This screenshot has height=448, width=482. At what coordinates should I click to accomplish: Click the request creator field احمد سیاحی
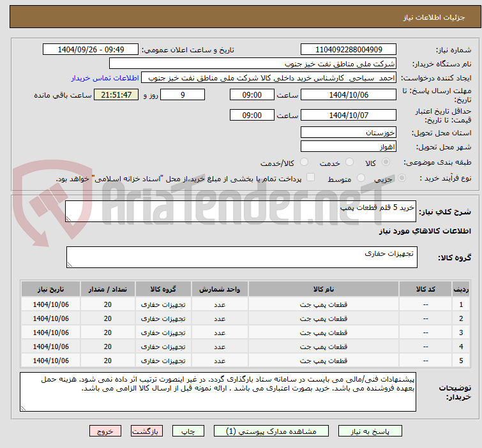click(x=269, y=78)
